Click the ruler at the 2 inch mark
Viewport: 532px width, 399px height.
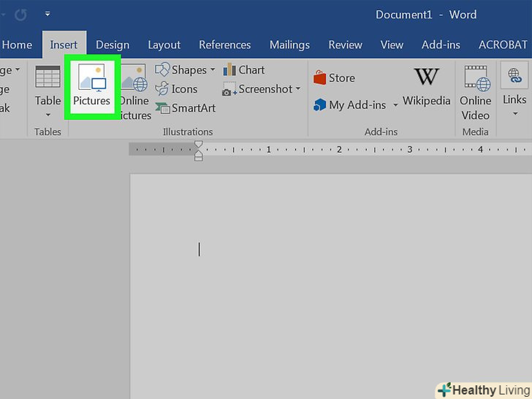(339, 149)
